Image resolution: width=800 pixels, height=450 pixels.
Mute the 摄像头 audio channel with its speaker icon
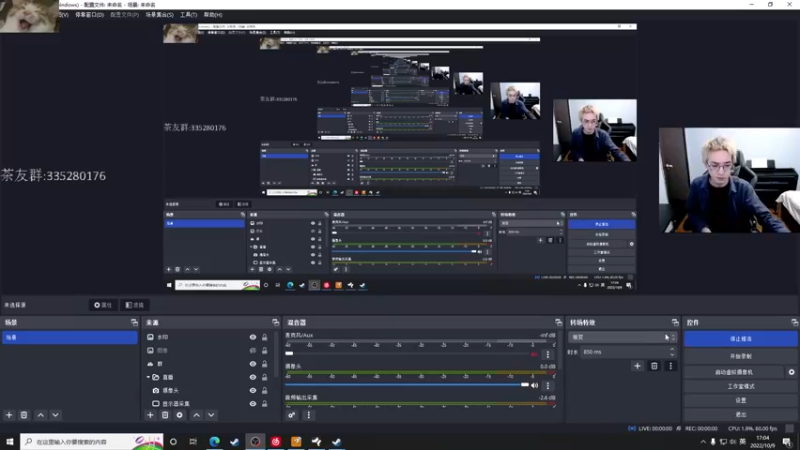point(534,385)
